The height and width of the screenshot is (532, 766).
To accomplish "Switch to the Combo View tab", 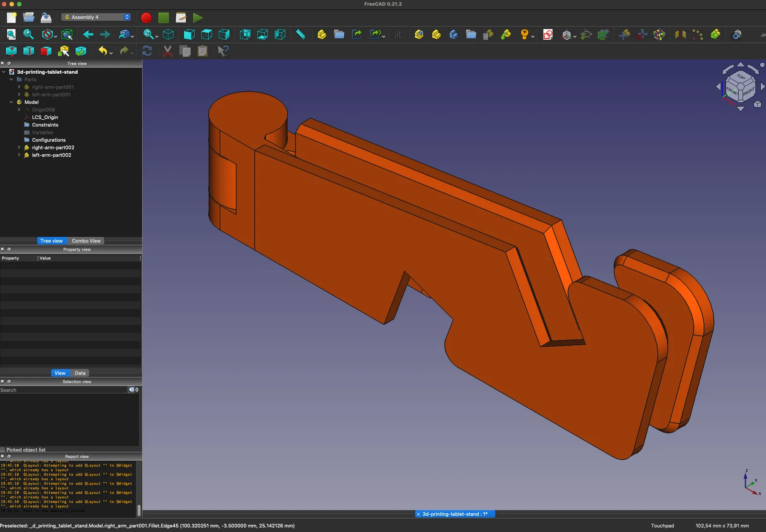I will [86, 241].
